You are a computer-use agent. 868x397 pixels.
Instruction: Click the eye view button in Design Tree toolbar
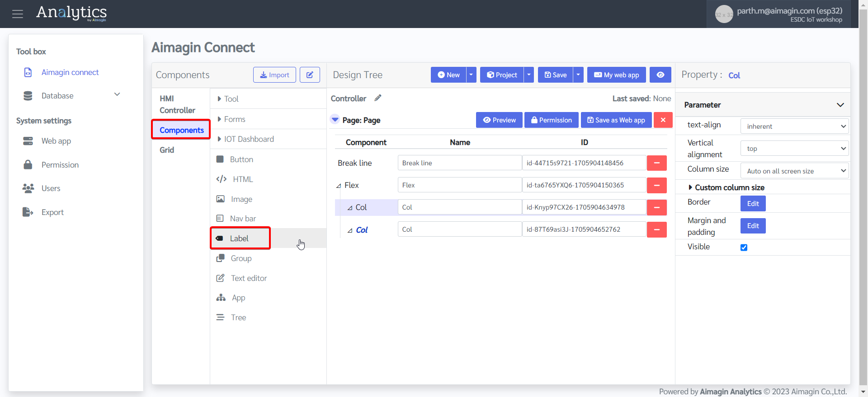pos(660,75)
